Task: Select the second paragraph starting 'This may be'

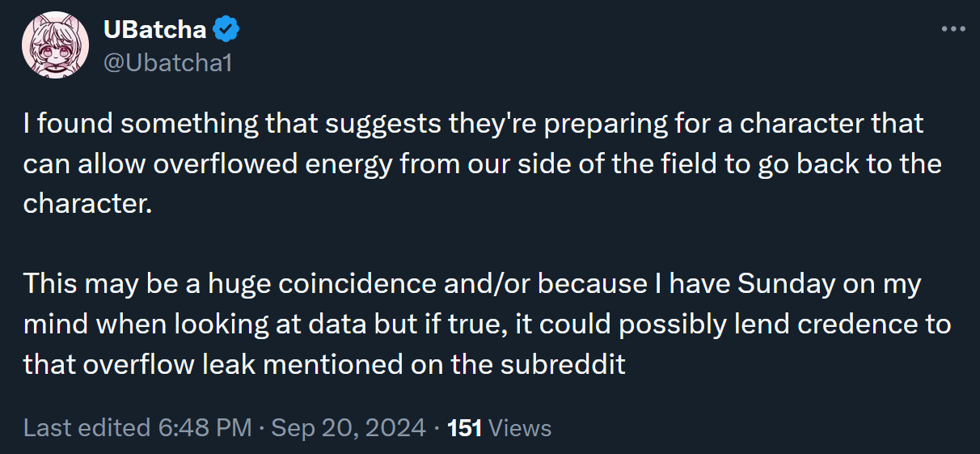Action: pos(487,325)
